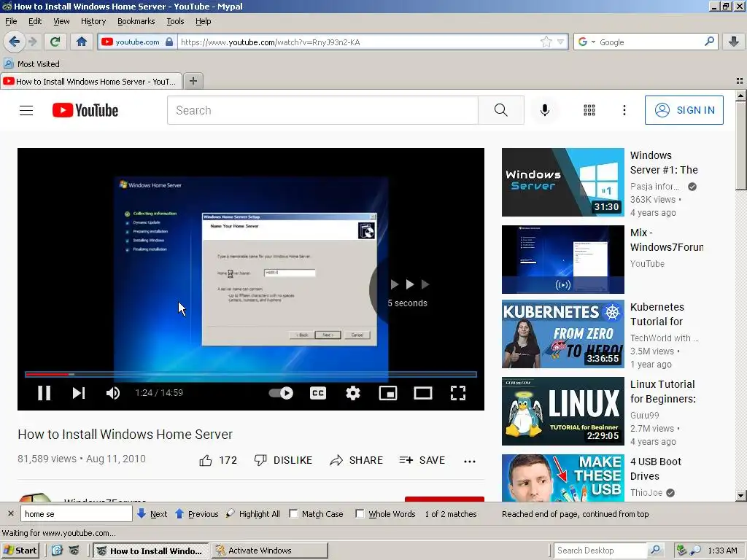Toggle Highlight All in the find bar

coord(253,514)
